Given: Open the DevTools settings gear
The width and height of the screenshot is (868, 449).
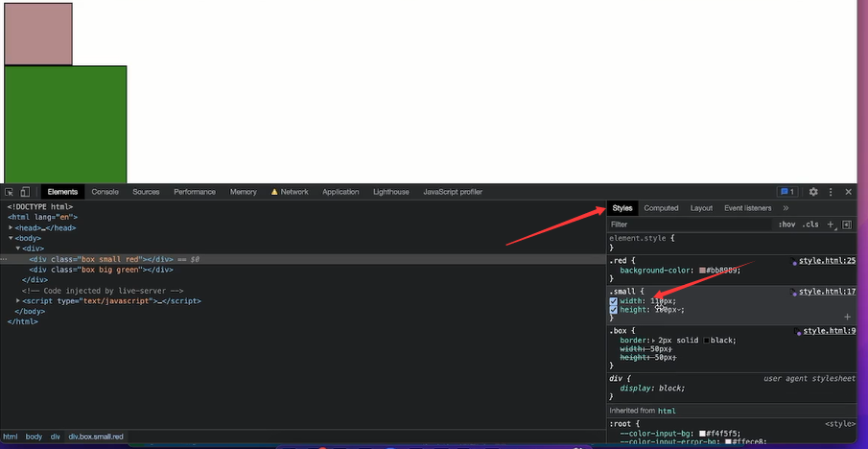Looking at the screenshot, I should pyautogui.click(x=813, y=192).
